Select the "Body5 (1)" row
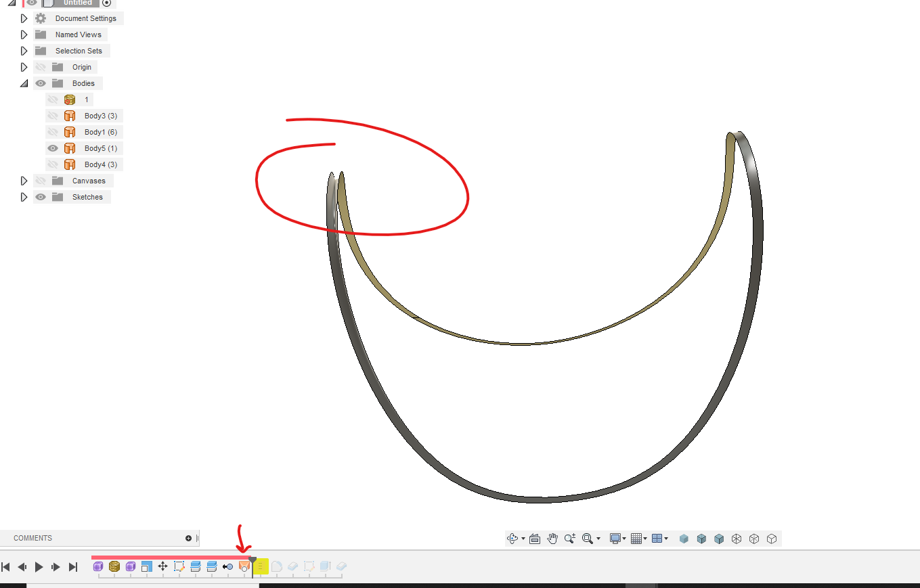Viewport: 920px width, 588px height. tap(84, 148)
